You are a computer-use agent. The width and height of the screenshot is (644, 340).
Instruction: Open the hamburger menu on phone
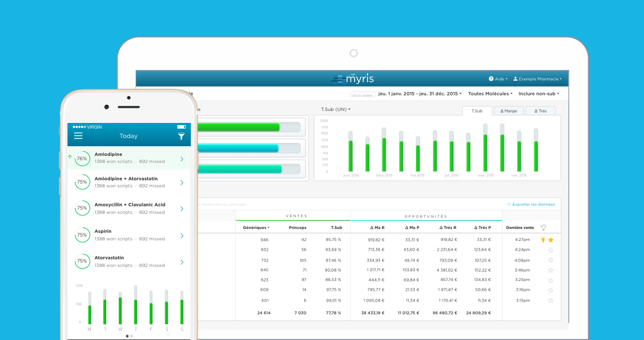tap(78, 136)
